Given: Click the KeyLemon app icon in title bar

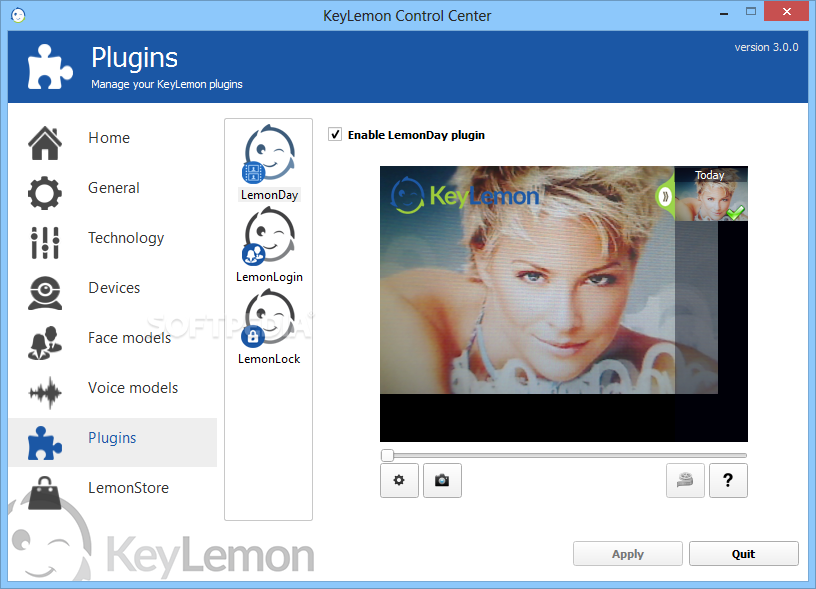Looking at the screenshot, I should (18, 15).
